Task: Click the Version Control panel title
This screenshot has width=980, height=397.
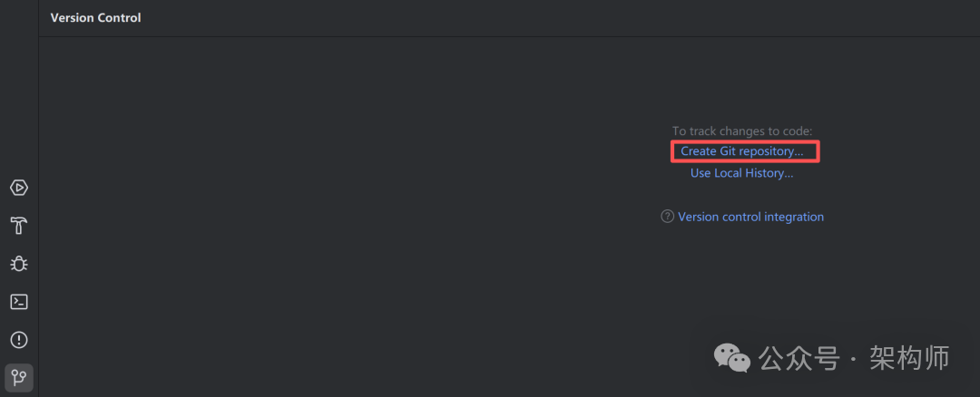Action: [95, 17]
